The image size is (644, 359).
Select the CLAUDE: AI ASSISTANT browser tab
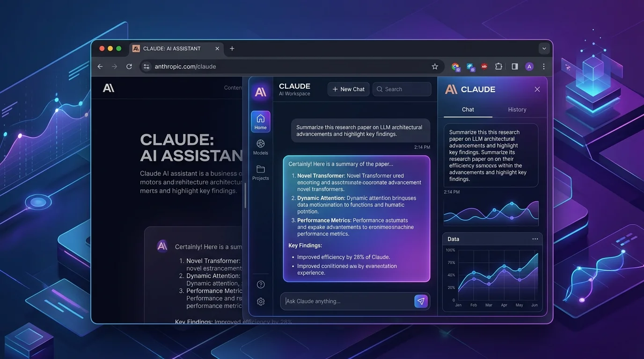pos(176,49)
